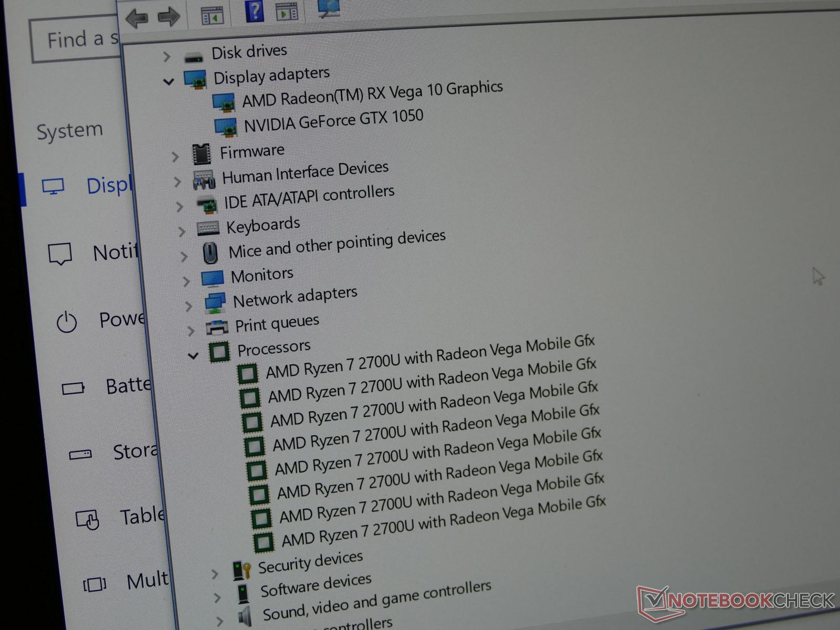Click the Firmware chip icon
Image resolution: width=840 pixels, height=630 pixels.
[x=202, y=154]
